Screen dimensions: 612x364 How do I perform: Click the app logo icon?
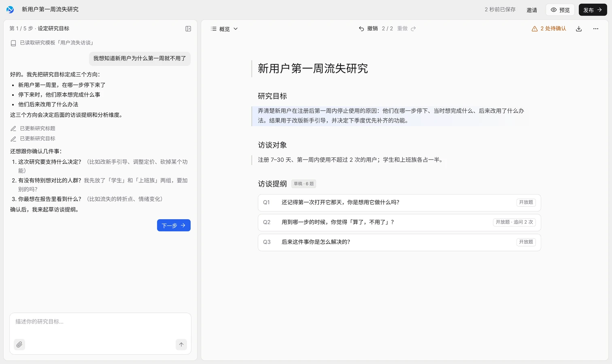(x=10, y=9)
